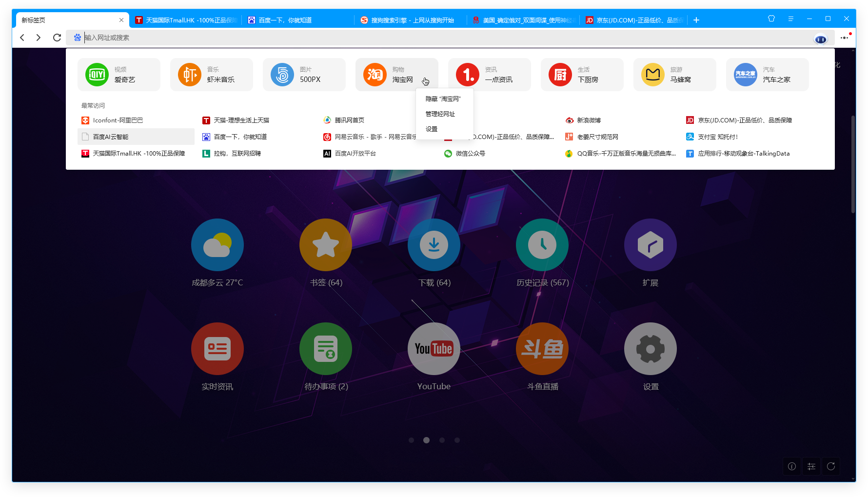Screen dimensions: 868x497
Task: Open 微信公众号 link
Action: (x=465, y=153)
